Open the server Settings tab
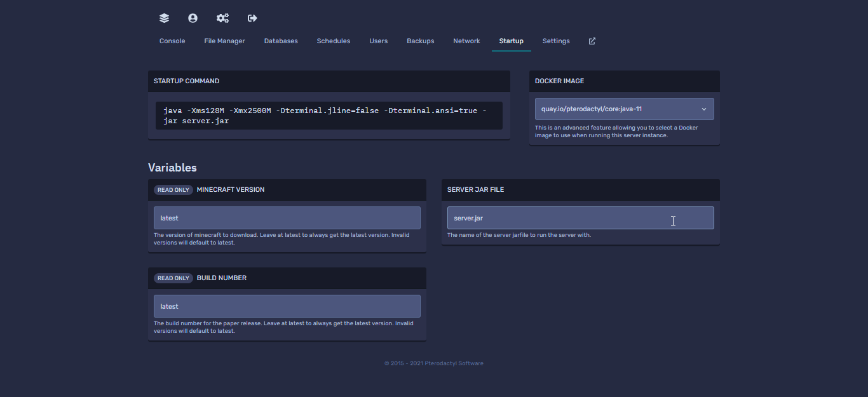Screen dimensions: 868x397 [556, 41]
